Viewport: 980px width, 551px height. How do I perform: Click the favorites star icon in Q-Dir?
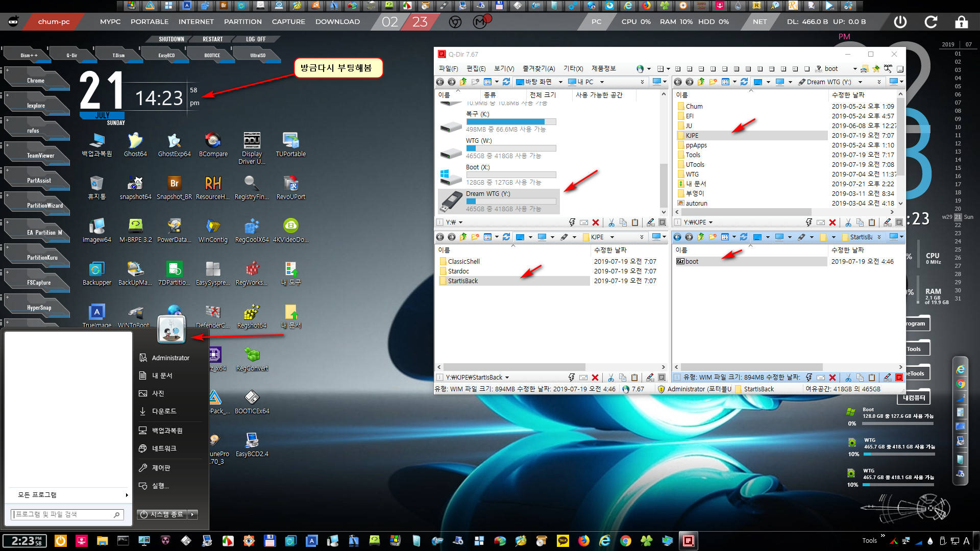click(876, 68)
